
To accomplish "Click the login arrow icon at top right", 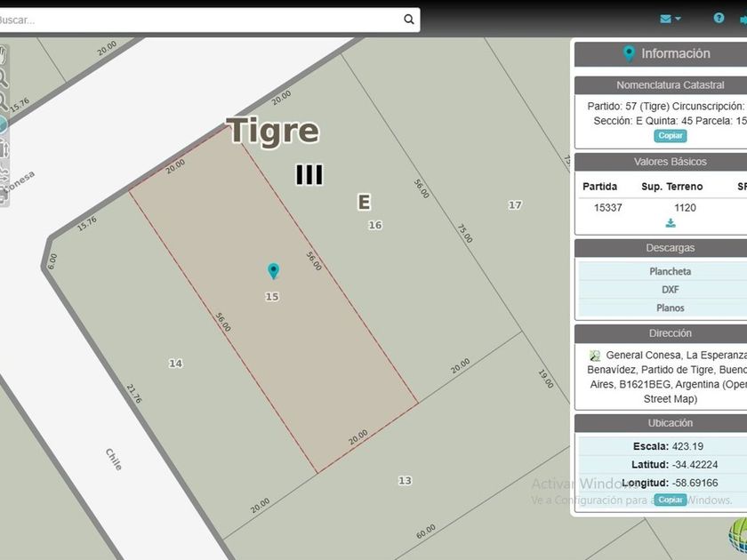I will click(743, 19).
